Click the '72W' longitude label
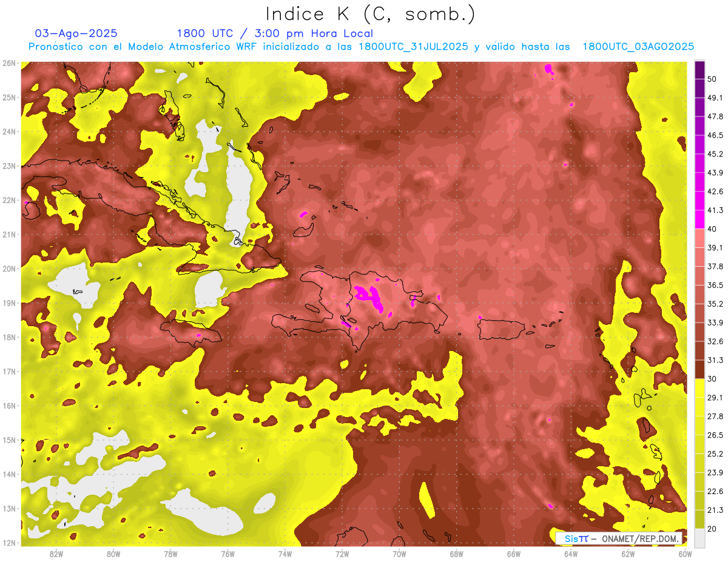This screenshot has width=728, height=562. [342, 554]
